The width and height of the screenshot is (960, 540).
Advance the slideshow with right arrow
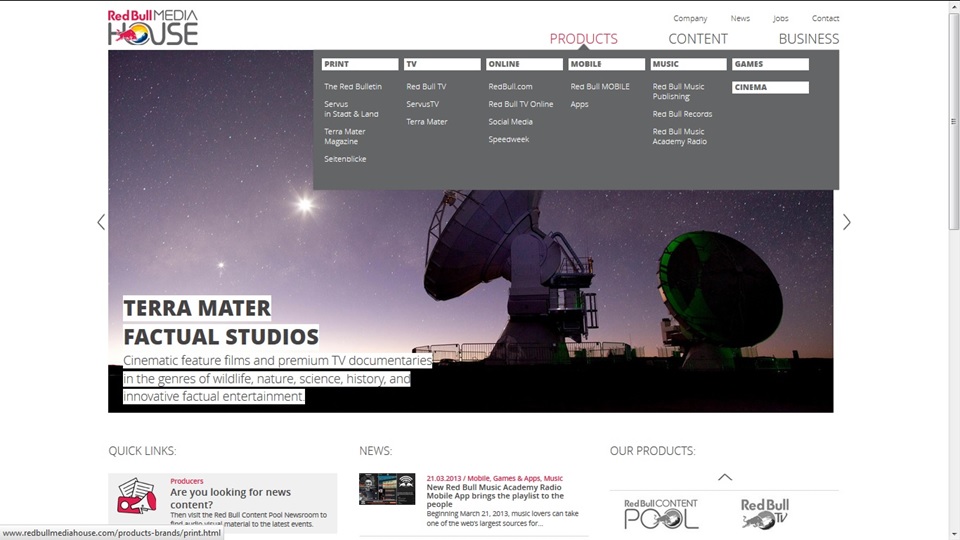[x=846, y=222]
